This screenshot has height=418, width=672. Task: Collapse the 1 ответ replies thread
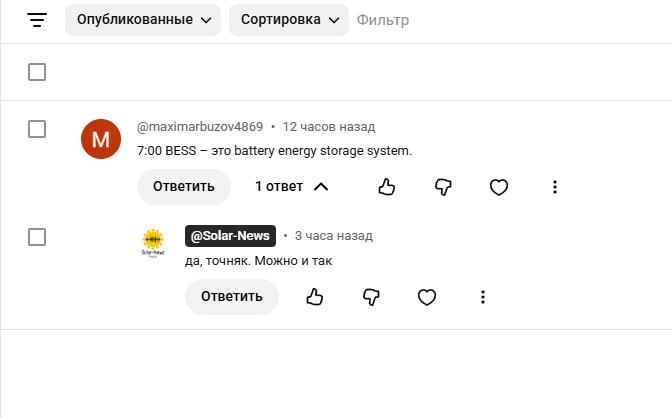point(291,187)
